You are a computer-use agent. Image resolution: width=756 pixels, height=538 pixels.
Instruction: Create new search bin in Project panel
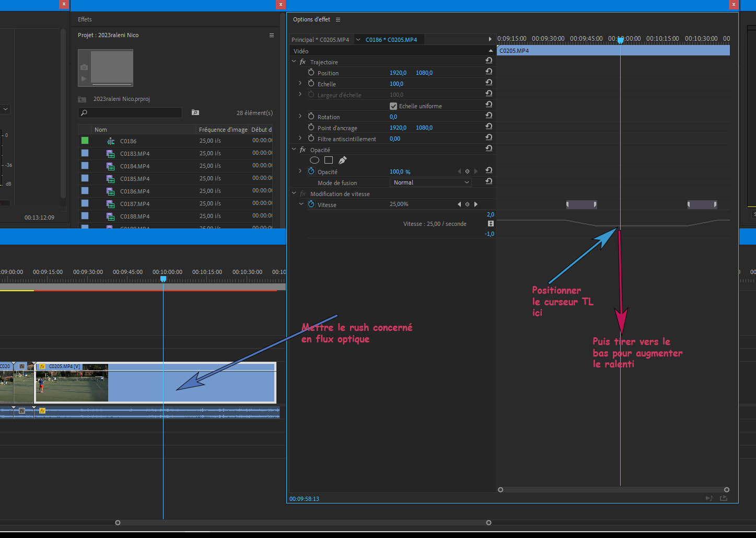tap(195, 112)
